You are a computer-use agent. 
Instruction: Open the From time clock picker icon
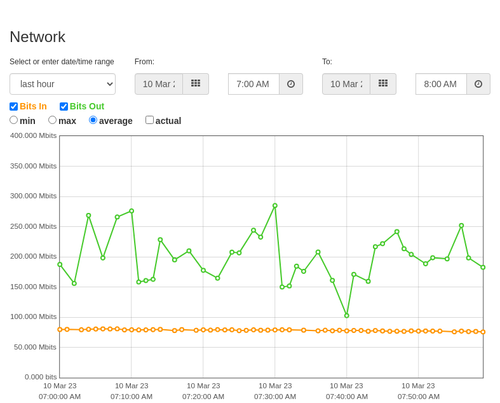coord(291,84)
